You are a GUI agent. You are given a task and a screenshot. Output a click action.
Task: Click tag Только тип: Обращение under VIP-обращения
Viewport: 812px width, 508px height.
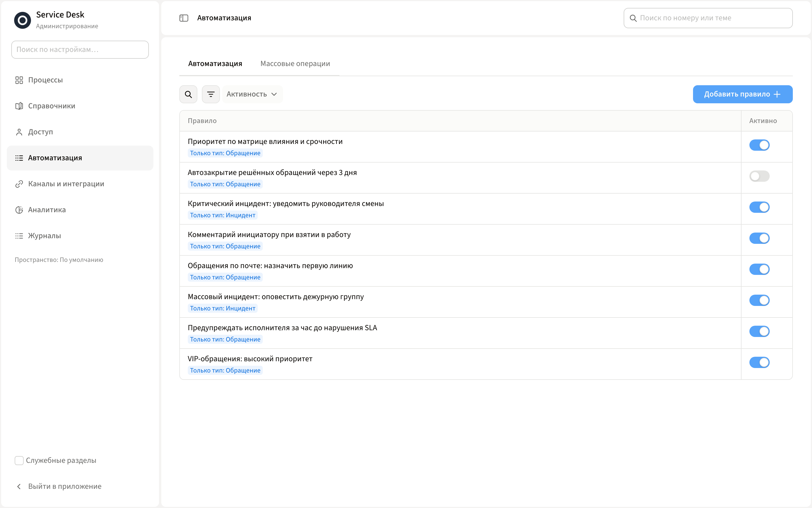[x=225, y=370]
